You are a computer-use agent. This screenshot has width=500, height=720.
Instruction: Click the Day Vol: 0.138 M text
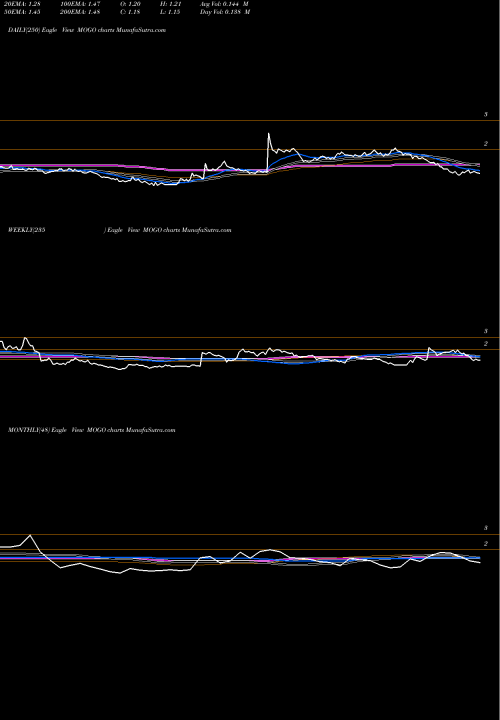click(x=225, y=12)
